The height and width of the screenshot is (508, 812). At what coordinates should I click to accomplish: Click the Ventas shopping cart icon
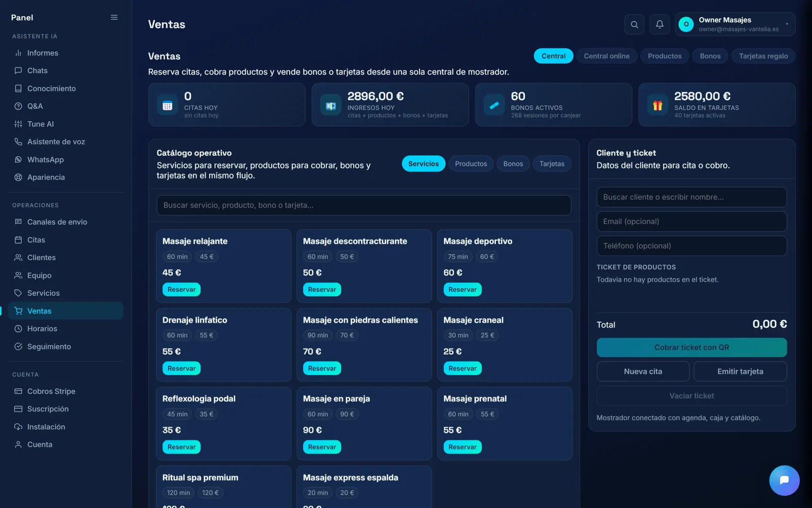(x=18, y=311)
